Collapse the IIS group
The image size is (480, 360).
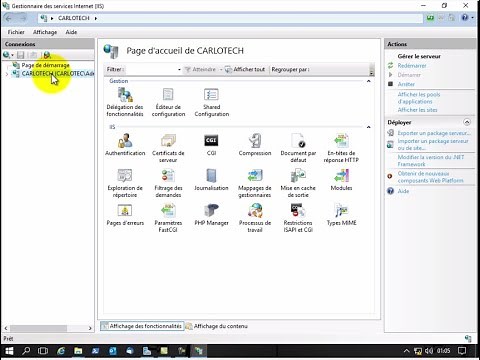click(x=369, y=127)
